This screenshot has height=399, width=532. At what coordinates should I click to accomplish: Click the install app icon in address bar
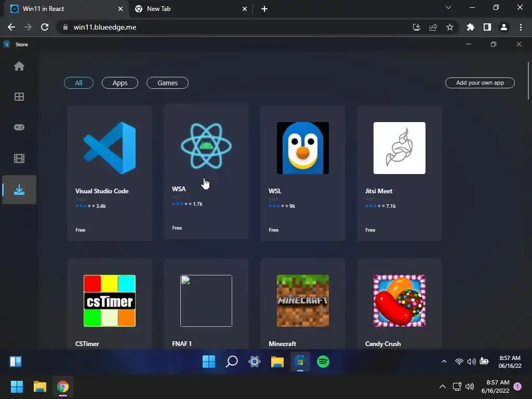click(x=416, y=27)
